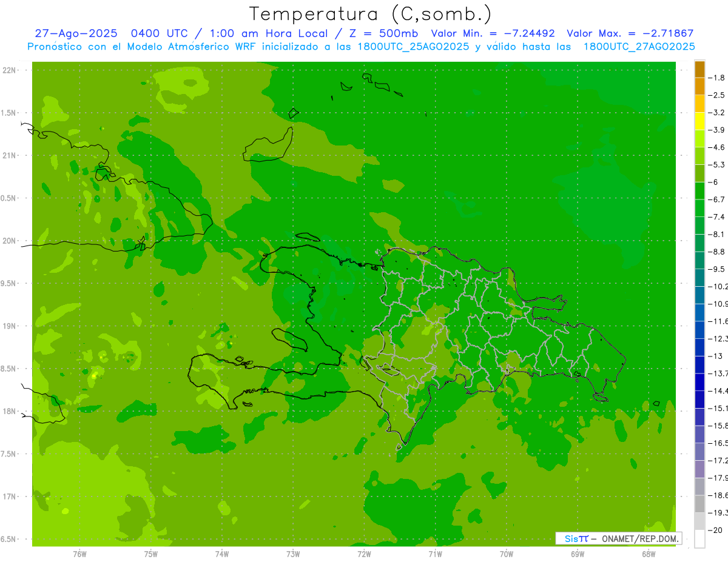
Task: Click the green swatch between -6 and -6.7
Action: 699,190
